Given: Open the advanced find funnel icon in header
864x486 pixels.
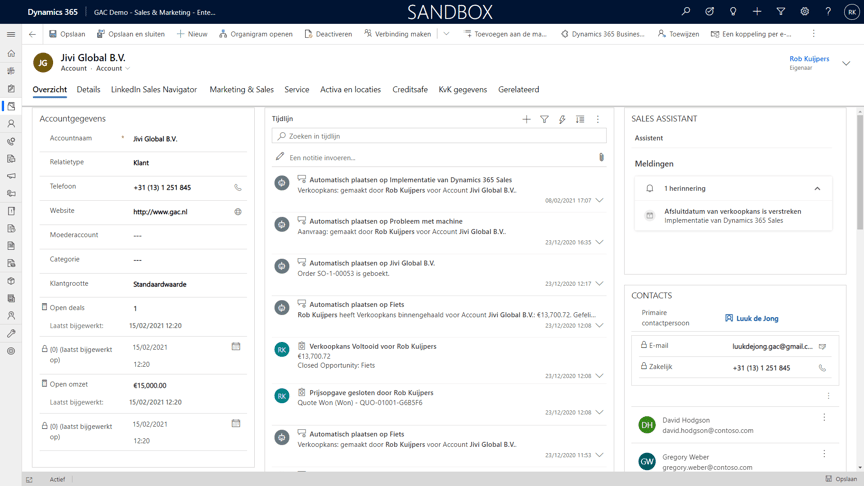Looking at the screenshot, I should click(x=780, y=11).
